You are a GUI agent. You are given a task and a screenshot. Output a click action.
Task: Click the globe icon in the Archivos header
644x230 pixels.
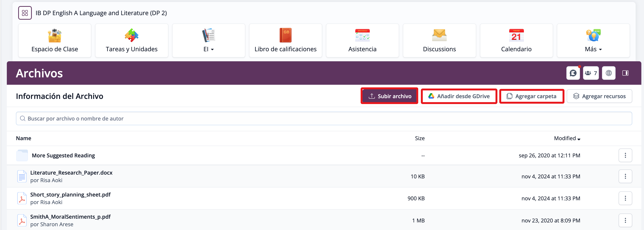[x=609, y=73]
